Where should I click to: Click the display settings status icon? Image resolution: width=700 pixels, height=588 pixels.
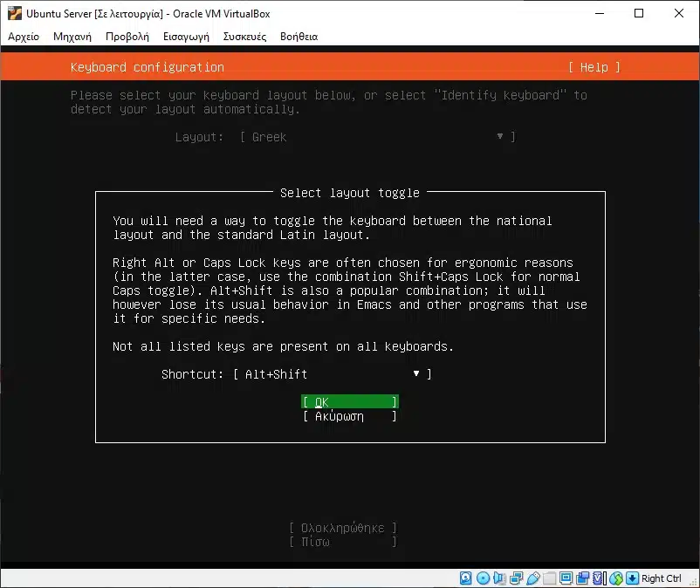(x=566, y=578)
